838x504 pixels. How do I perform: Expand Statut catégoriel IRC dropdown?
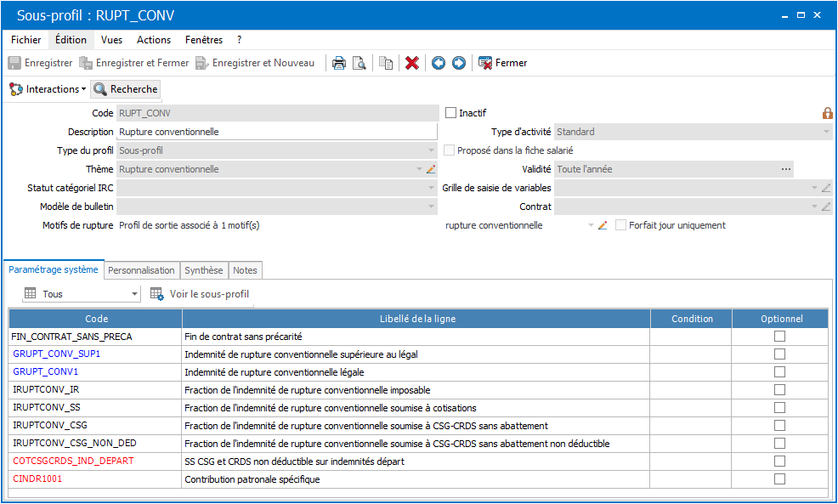pyautogui.click(x=431, y=188)
